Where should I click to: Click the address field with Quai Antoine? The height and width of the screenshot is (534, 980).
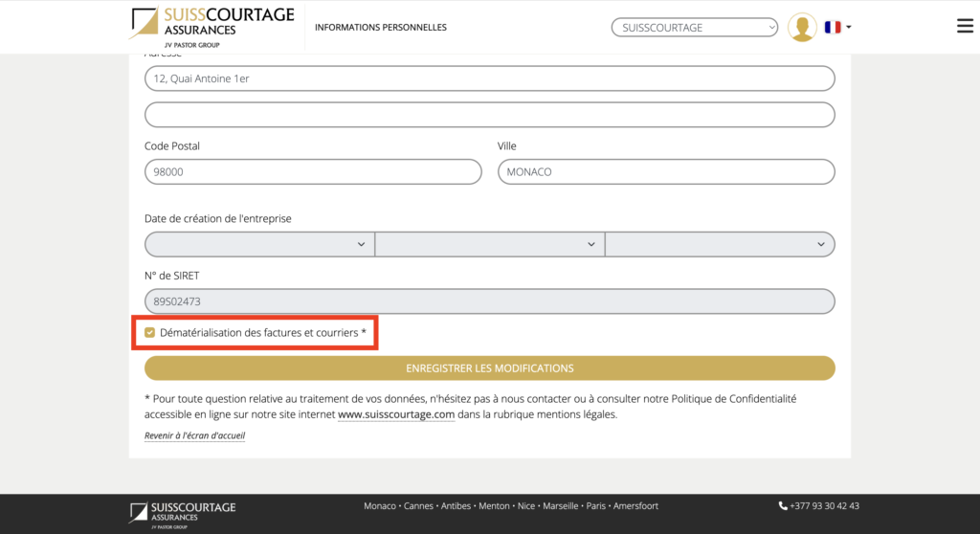[x=489, y=78]
